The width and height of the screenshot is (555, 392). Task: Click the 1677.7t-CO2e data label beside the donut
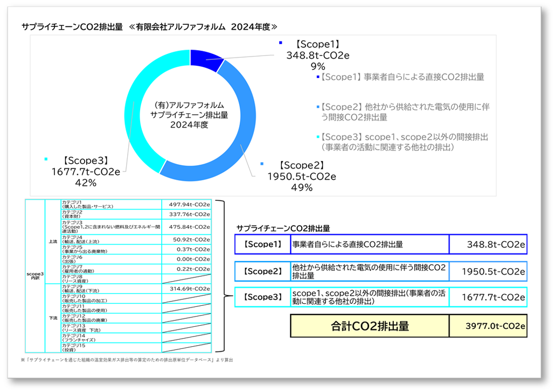point(86,172)
